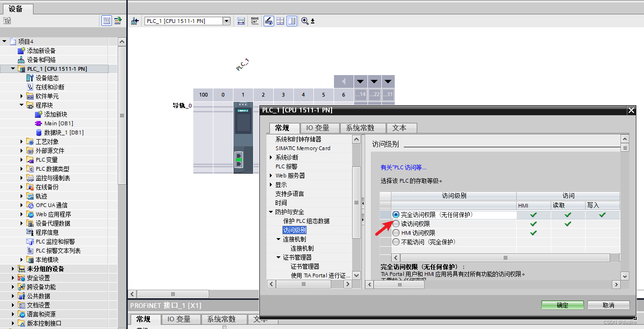This screenshot has width=644, height=329.
Task: Open the zoom level dropdown arrow
Action: [x=312, y=21]
